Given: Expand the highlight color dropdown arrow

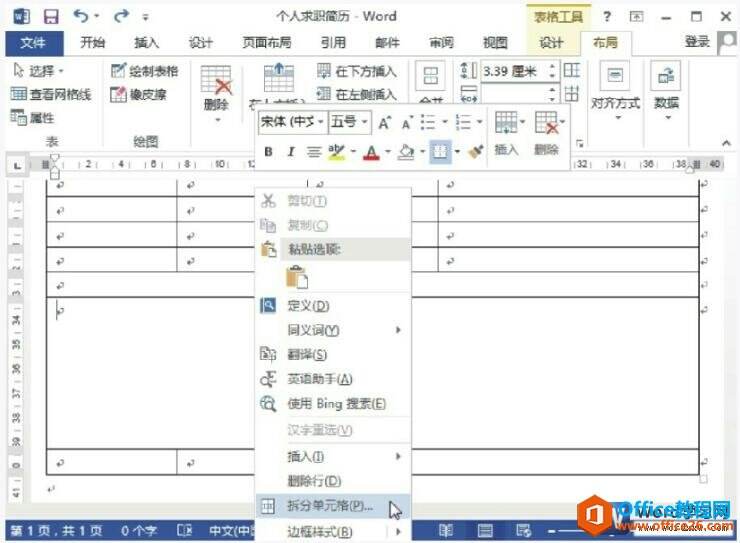Looking at the screenshot, I should [x=353, y=152].
